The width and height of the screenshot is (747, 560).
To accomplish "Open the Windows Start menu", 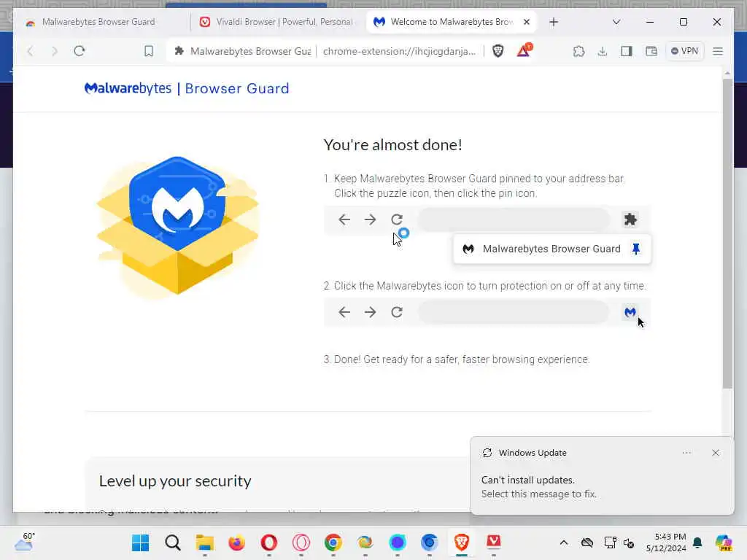I will tap(141, 542).
